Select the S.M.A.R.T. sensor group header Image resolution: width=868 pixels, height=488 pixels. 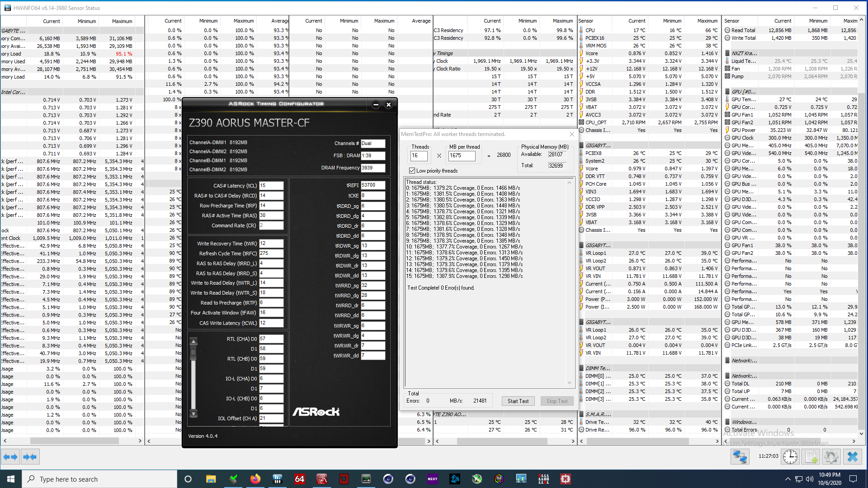pyautogui.click(x=649, y=414)
